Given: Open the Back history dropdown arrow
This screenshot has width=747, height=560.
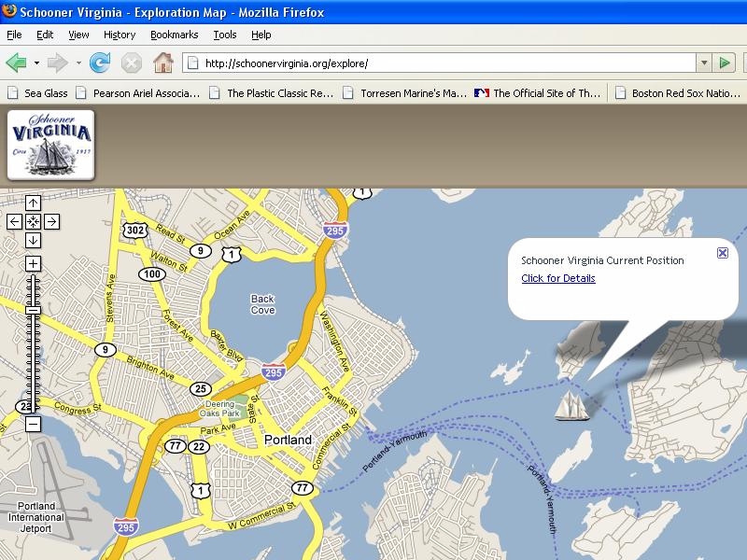Looking at the screenshot, I should point(36,63).
